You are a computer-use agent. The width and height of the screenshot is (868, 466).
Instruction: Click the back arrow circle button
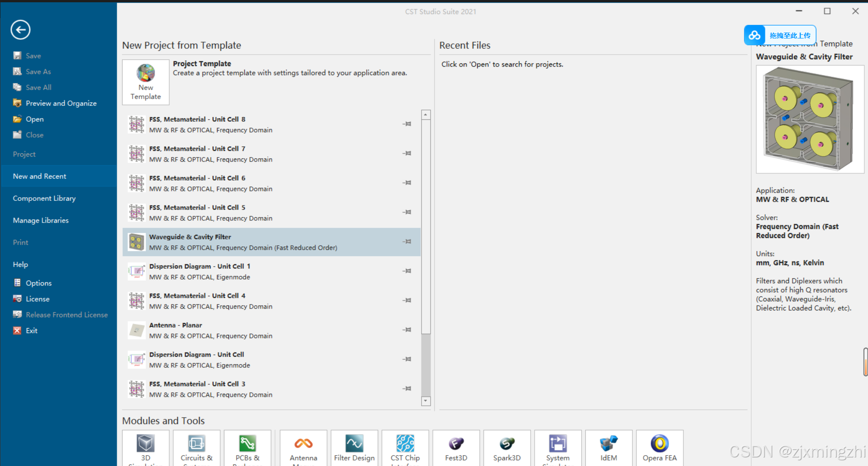coord(20,30)
